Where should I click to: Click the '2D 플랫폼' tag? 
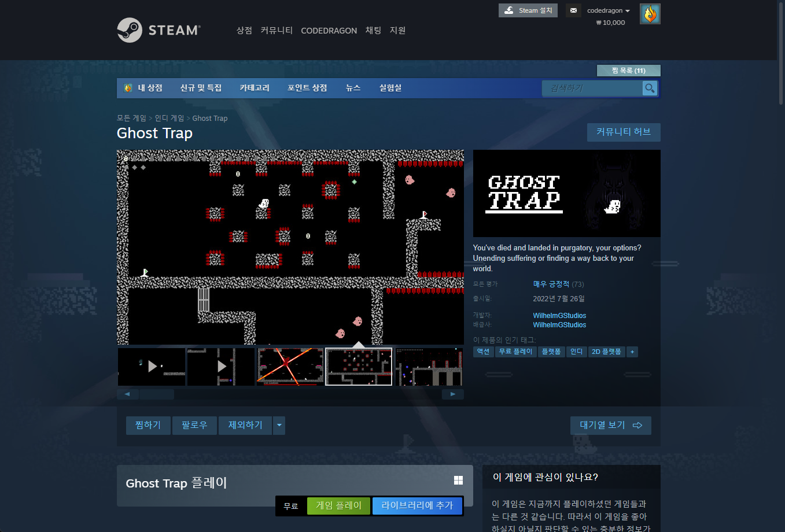pyautogui.click(x=606, y=352)
